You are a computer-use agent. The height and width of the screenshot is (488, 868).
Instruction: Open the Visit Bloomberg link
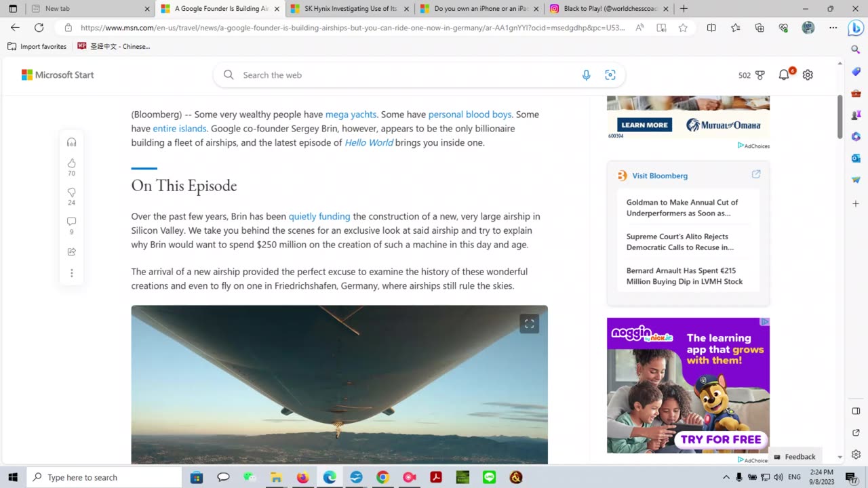(660, 176)
